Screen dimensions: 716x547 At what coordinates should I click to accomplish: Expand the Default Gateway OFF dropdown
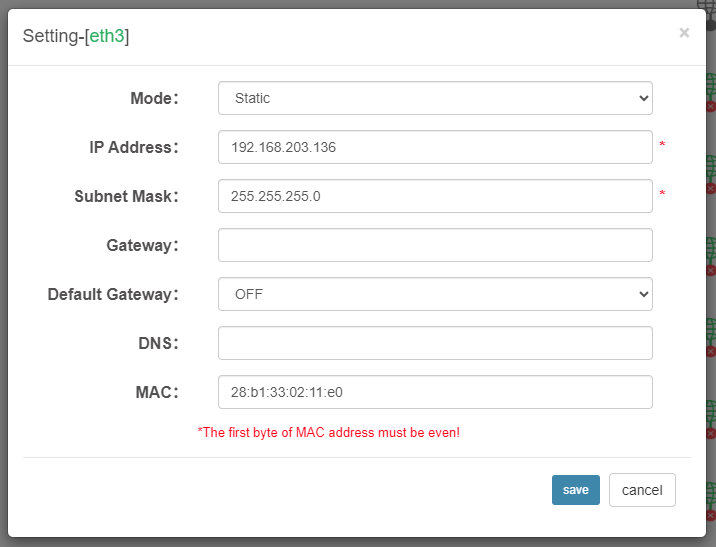[435, 294]
